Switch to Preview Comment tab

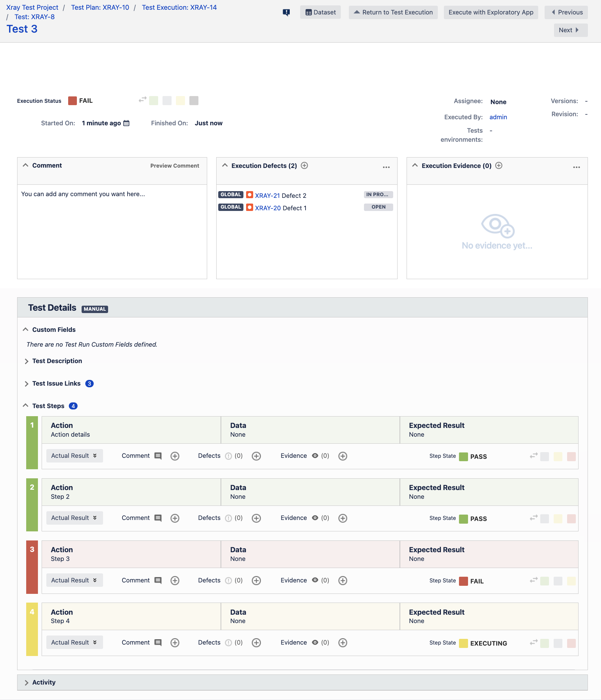pos(175,166)
